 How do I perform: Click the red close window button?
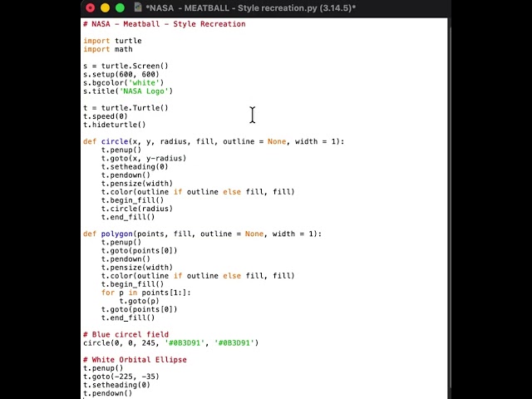[x=91, y=7]
